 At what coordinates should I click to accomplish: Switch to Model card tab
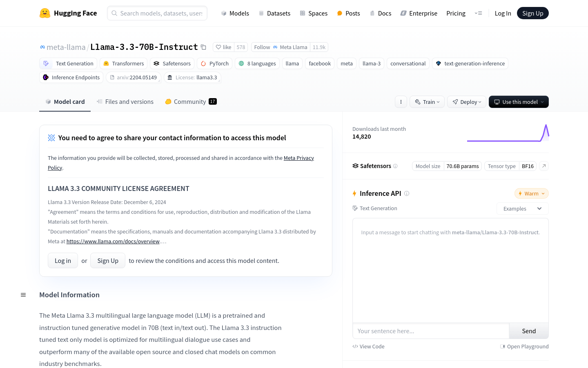pos(65,102)
